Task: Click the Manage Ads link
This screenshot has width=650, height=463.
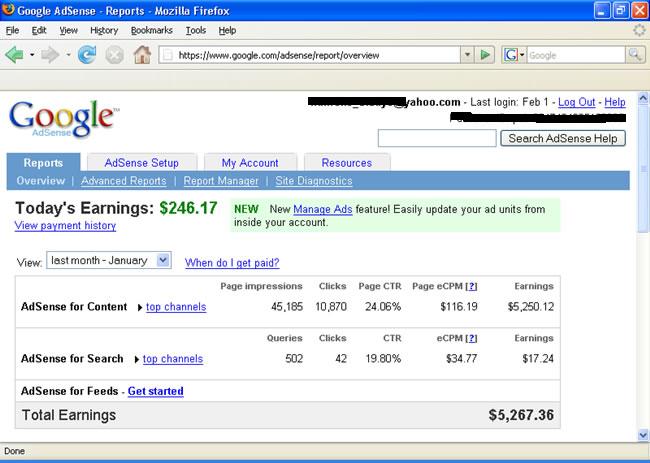Action: [x=323, y=209]
